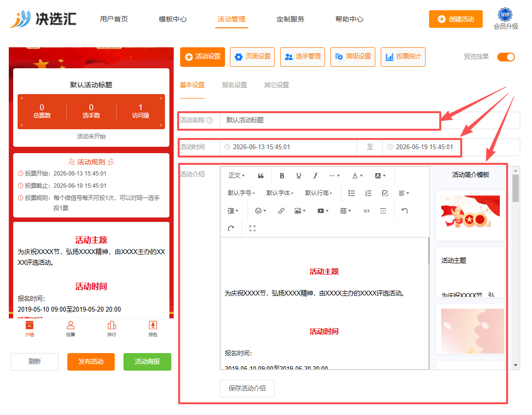Open the font color dropdown
The height and width of the screenshot is (415, 532).
357,176
